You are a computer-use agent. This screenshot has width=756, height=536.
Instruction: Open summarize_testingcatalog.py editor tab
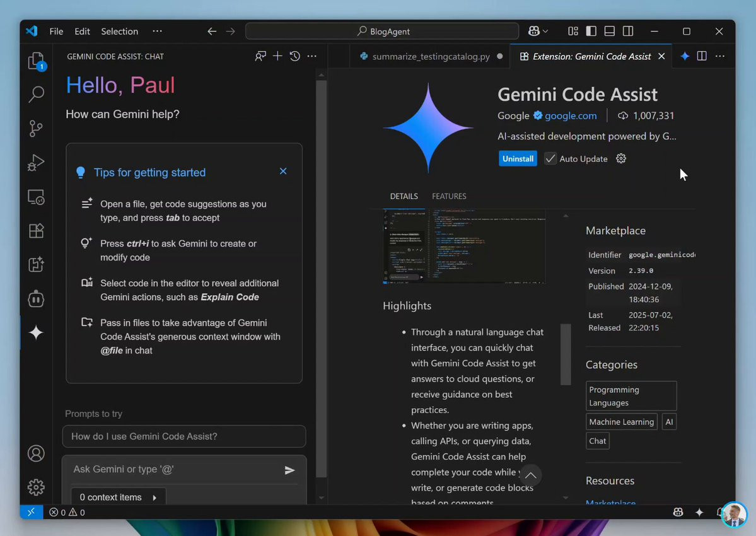431,56
